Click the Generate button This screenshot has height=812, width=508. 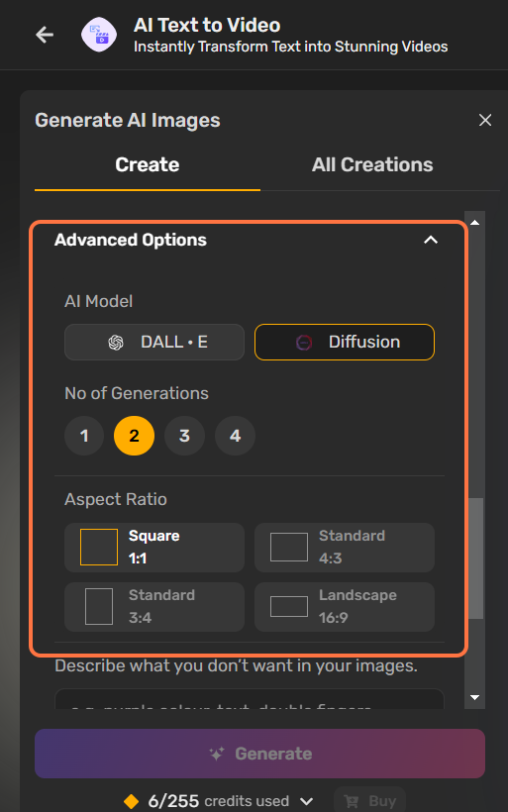point(260,754)
